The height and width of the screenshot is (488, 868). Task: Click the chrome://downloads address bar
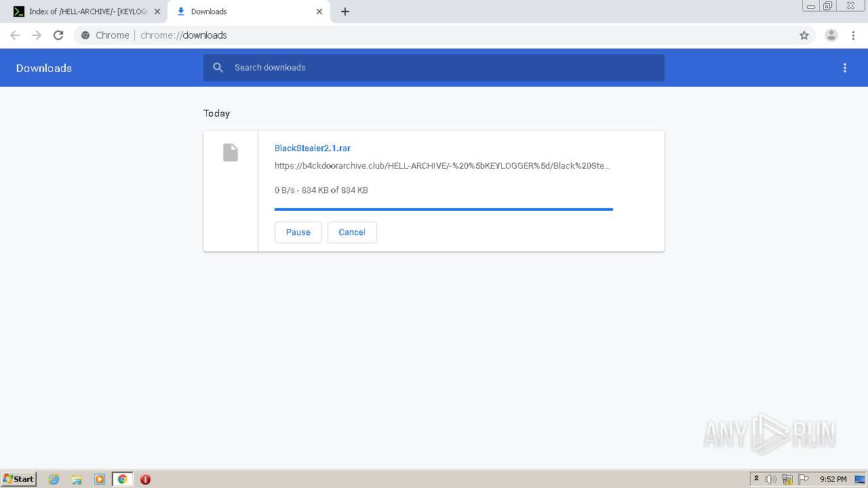click(434, 35)
